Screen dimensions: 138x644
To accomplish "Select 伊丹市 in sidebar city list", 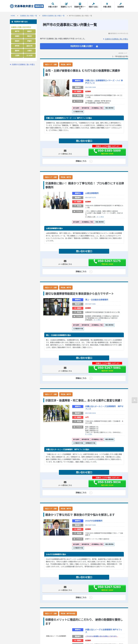I will 17,46.
